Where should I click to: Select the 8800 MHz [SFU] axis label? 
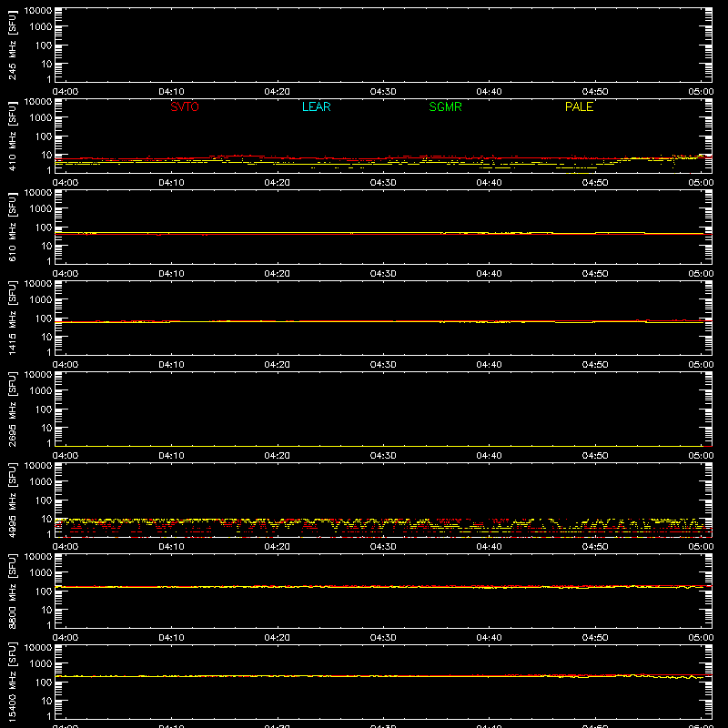12,591
